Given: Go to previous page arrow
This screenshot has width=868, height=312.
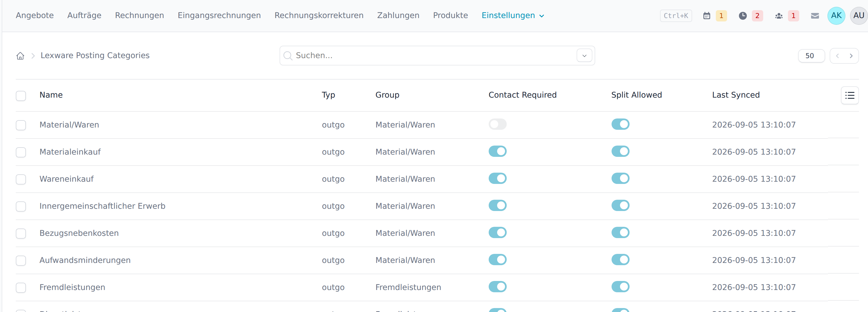Looking at the screenshot, I should 837,56.
